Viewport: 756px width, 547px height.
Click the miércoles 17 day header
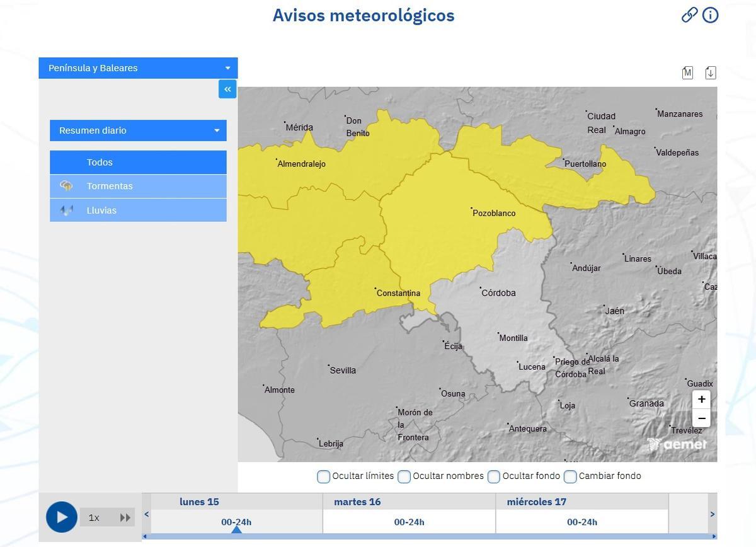pos(536,502)
